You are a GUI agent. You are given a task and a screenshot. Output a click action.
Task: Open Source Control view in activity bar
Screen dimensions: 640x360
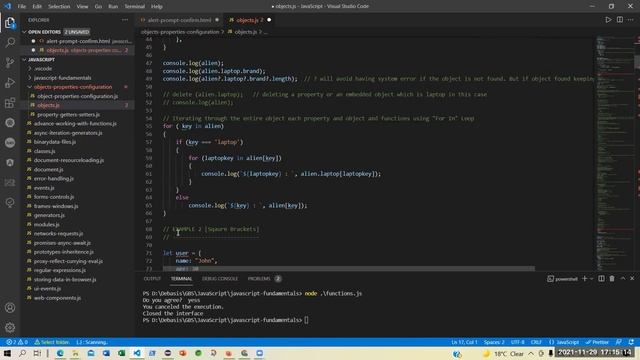pyautogui.click(x=10, y=62)
